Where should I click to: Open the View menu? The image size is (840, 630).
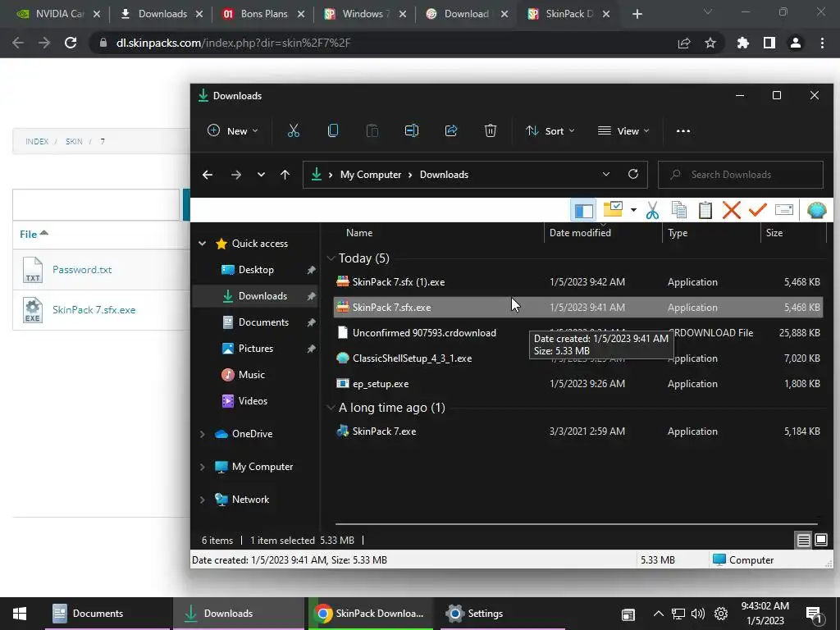[623, 130]
